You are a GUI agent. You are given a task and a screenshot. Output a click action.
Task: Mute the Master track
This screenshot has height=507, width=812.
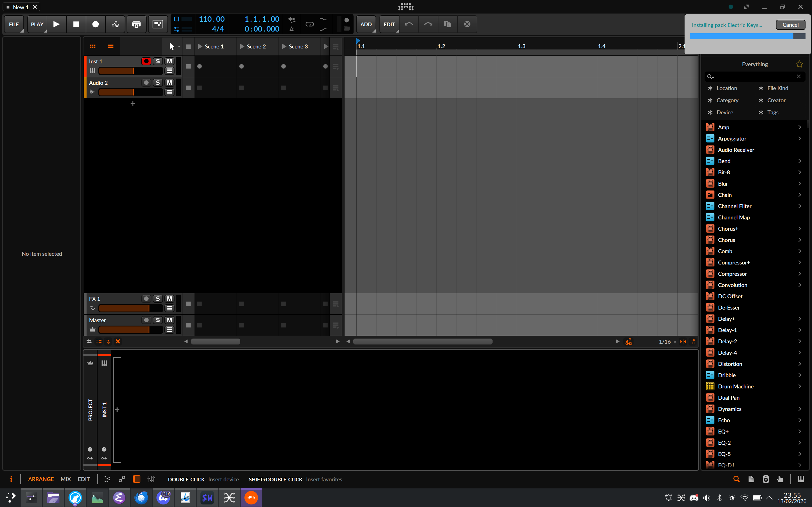pyautogui.click(x=169, y=320)
